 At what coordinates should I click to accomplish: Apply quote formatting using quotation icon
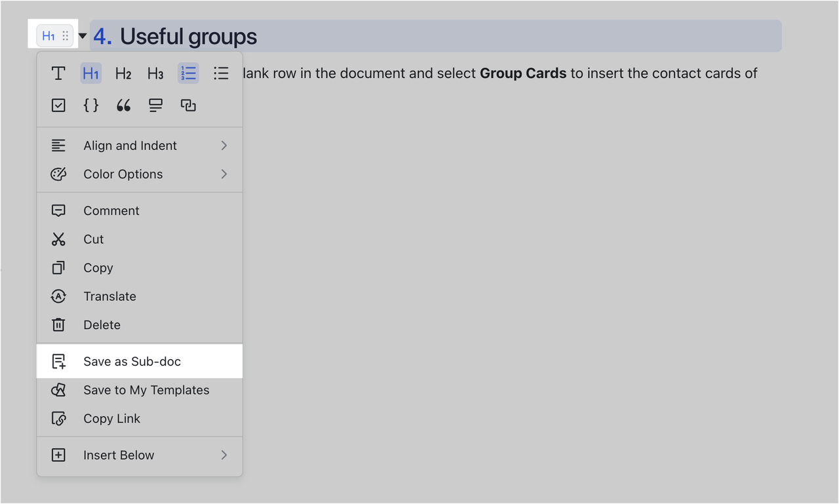pyautogui.click(x=123, y=105)
